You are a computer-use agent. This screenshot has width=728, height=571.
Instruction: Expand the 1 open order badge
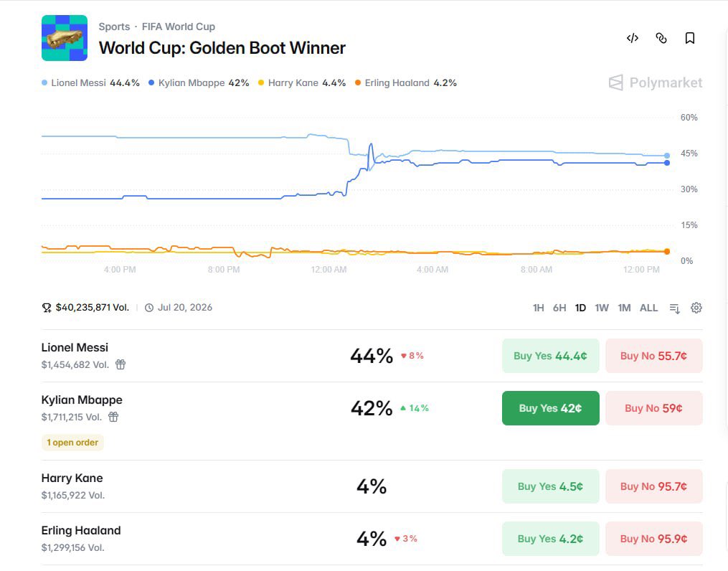pyautogui.click(x=72, y=443)
